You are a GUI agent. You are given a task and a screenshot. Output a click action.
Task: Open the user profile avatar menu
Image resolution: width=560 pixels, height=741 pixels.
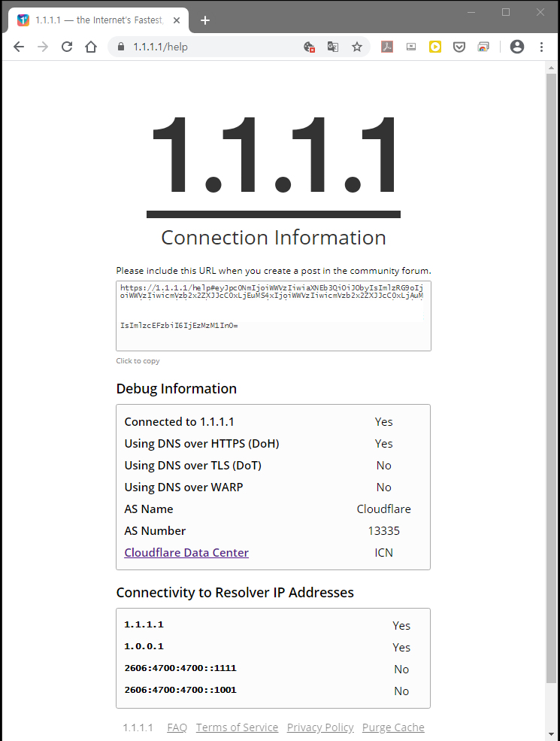pos(517,47)
